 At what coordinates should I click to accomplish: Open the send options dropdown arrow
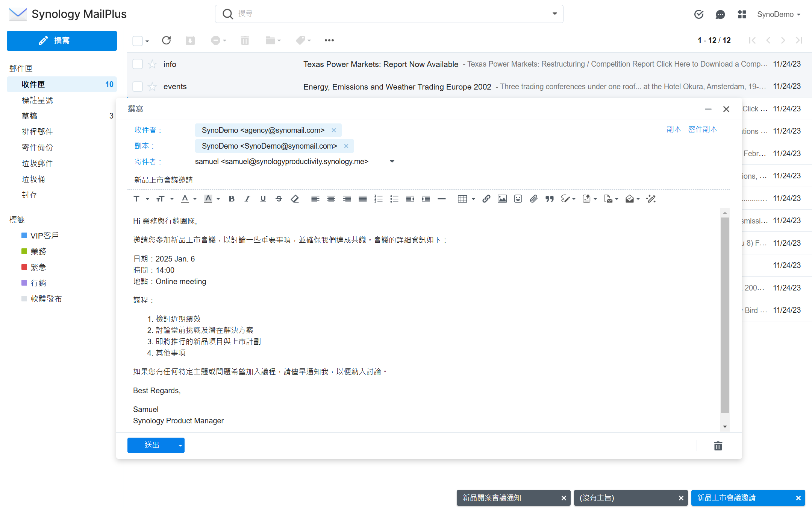(x=180, y=445)
